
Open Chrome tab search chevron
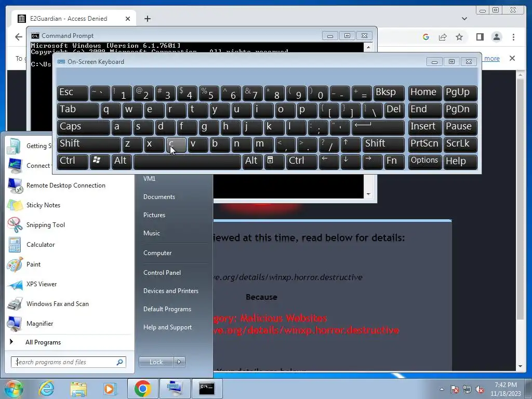click(464, 19)
